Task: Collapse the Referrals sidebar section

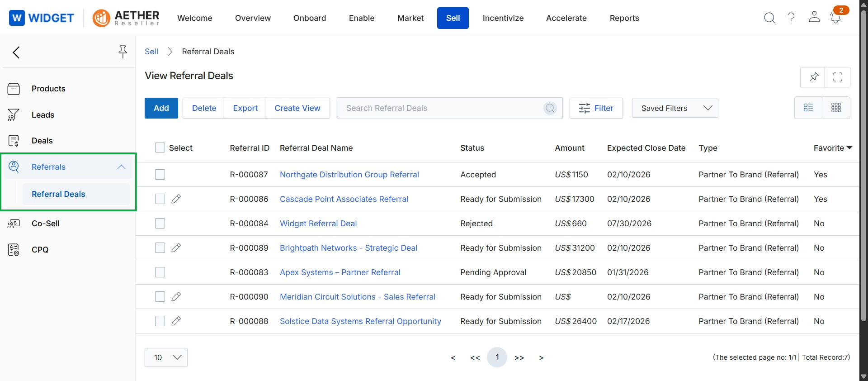Action: pyautogui.click(x=121, y=167)
